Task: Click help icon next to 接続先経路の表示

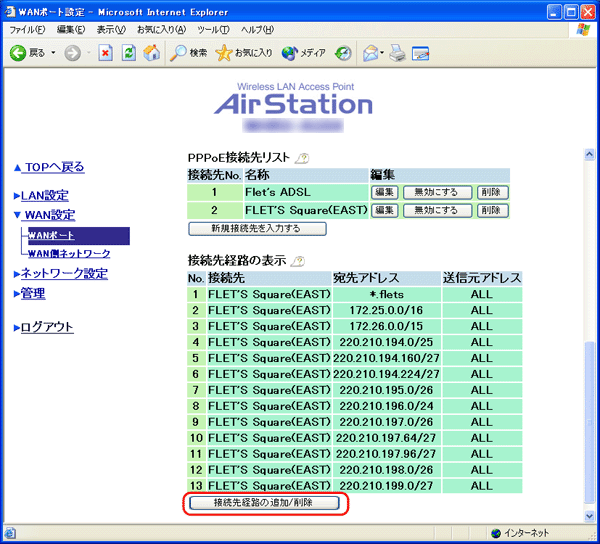Action: (x=298, y=261)
